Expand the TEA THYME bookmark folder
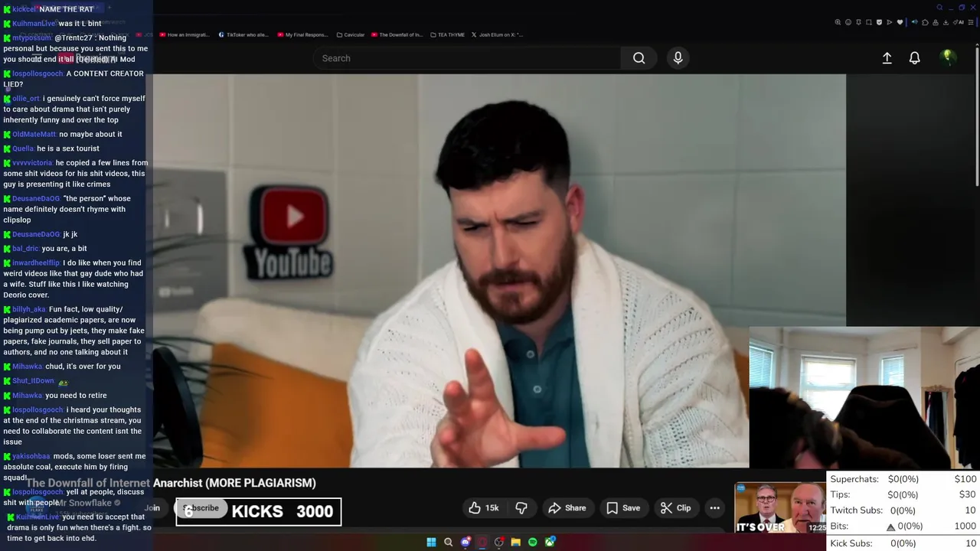Viewport: 980px width, 551px height. (x=448, y=34)
